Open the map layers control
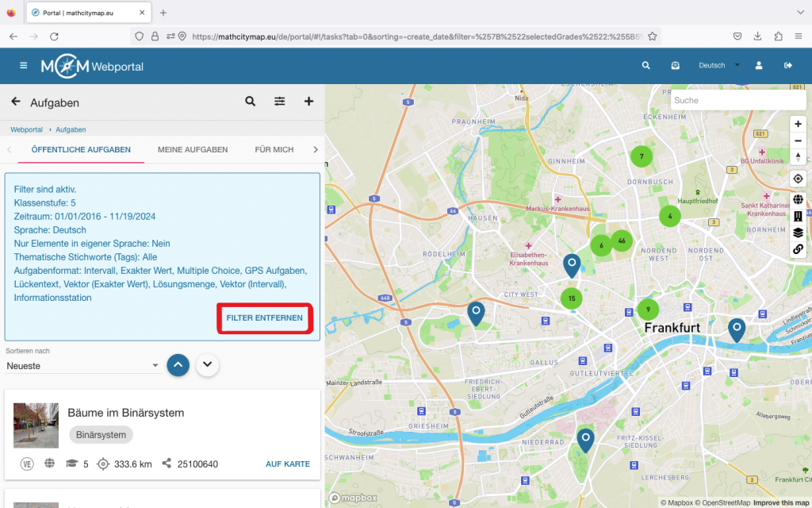This screenshot has width=812, height=508. (798, 233)
